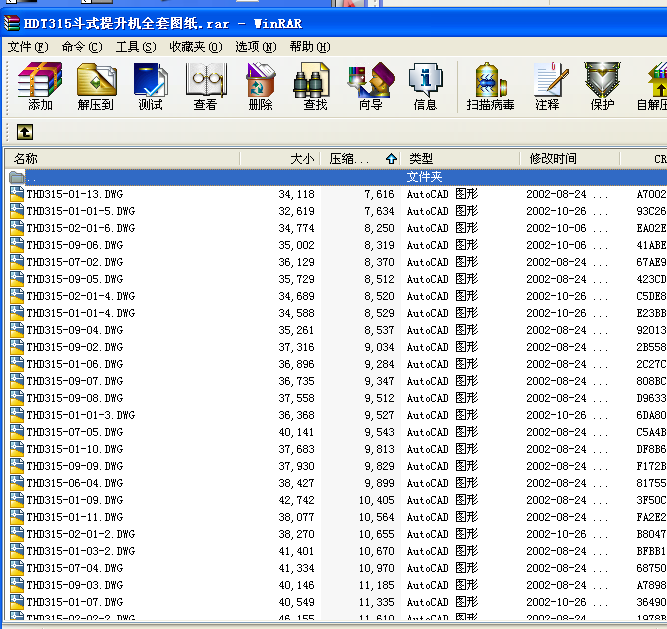Click the Test (测试) archive icon
This screenshot has height=629, width=667.
[151, 86]
